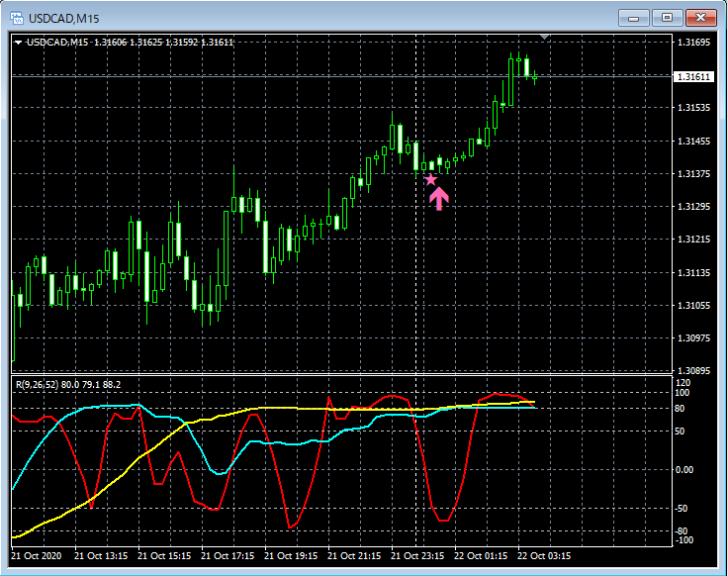Click the chart shift marker triangle

pos(545,37)
